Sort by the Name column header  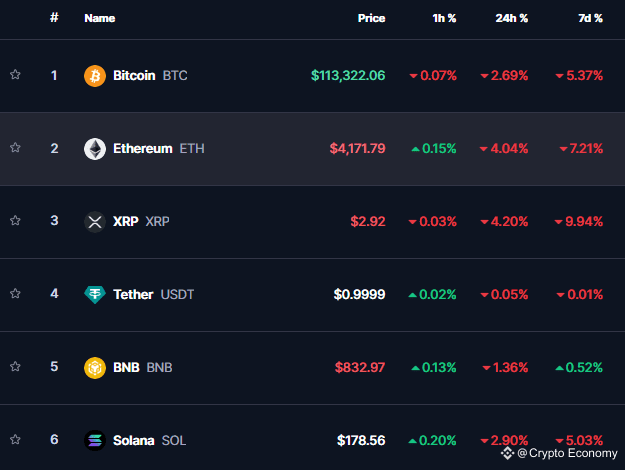[x=100, y=18]
